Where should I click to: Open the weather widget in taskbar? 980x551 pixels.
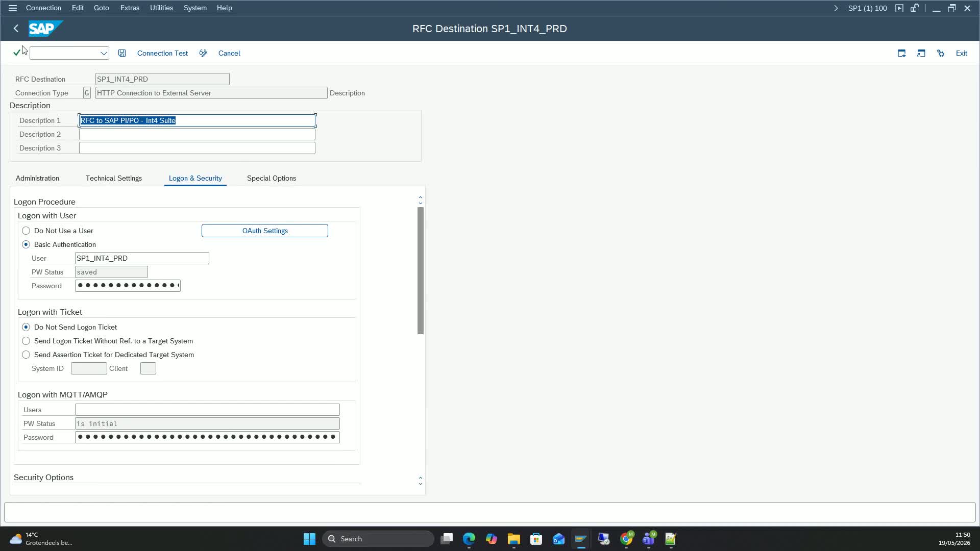[x=41, y=539]
